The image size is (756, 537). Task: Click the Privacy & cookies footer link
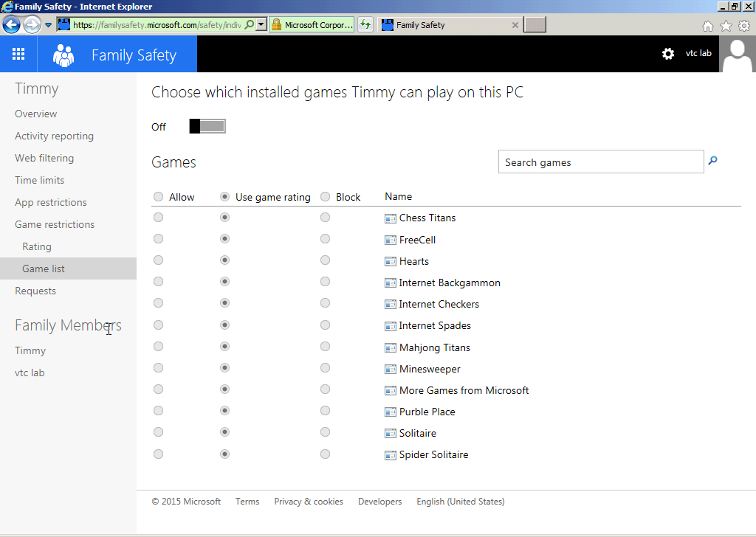pos(309,502)
